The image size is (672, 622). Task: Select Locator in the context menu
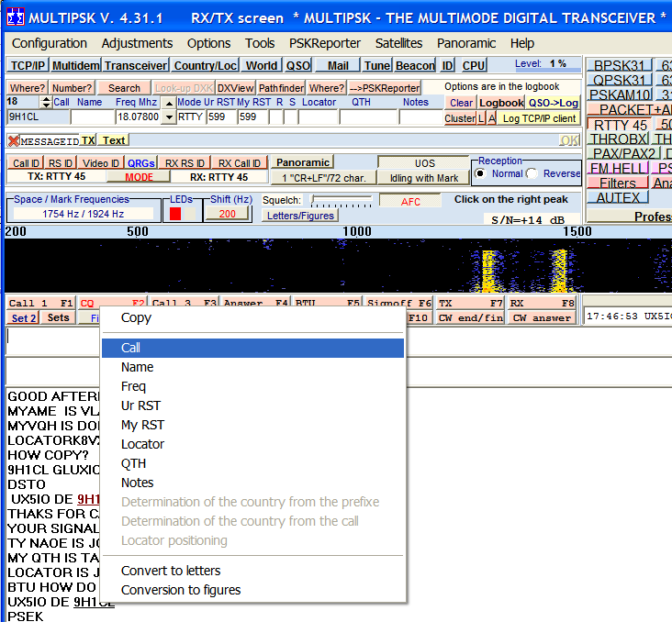pyautogui.click(x=142, y=444)
